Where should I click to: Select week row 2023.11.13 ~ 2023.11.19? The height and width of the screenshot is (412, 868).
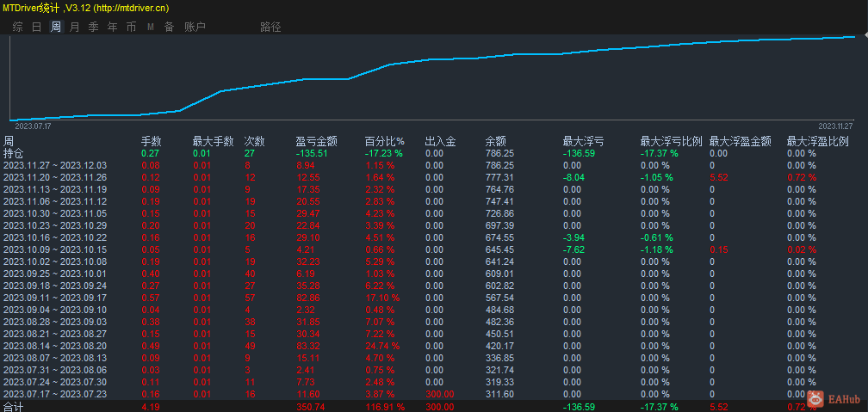[55, 189]
